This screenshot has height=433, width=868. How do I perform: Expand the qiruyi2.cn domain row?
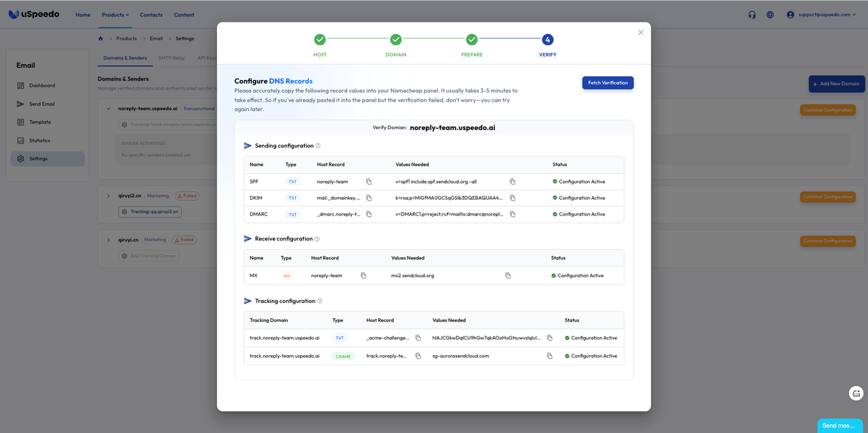click(108, 196)
